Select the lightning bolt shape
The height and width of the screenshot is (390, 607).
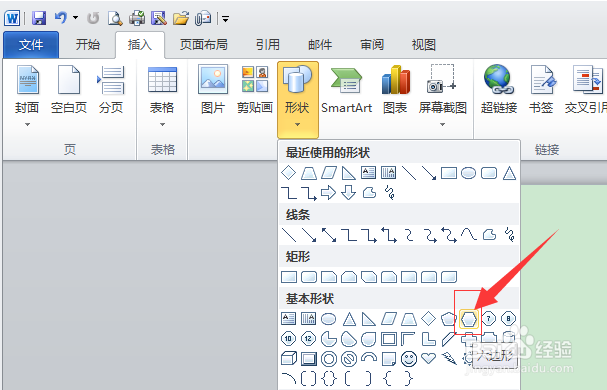[x=449, y=359]
